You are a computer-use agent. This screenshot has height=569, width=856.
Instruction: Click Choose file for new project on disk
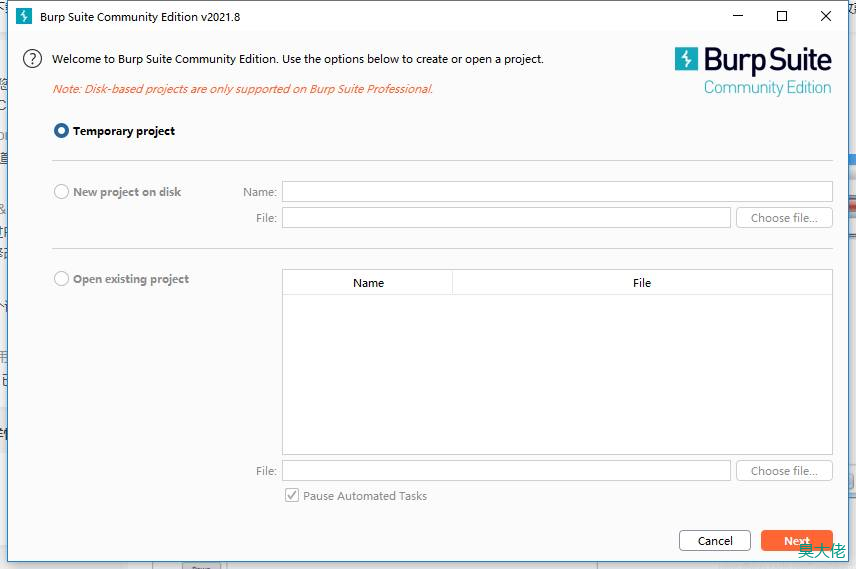784,218
